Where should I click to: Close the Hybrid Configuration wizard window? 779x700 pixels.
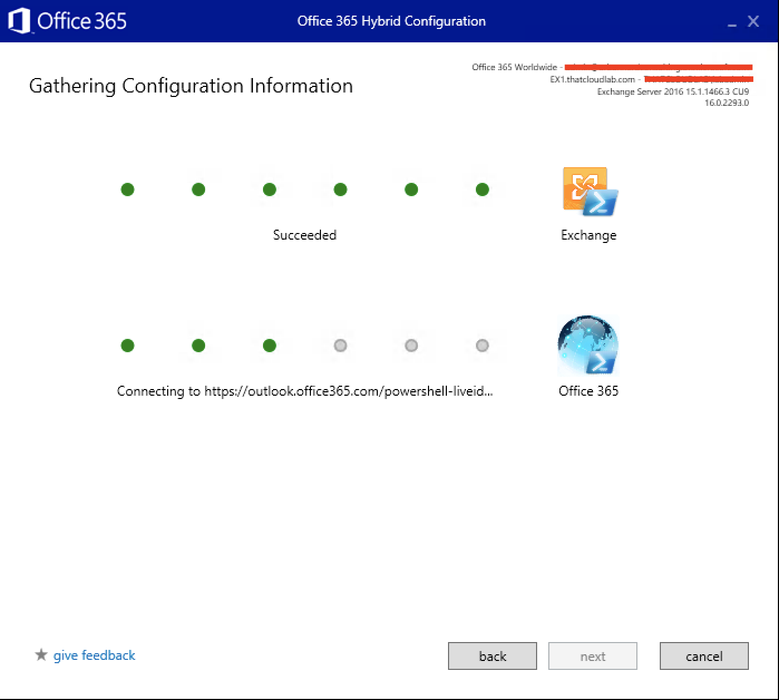click(753, 22)
